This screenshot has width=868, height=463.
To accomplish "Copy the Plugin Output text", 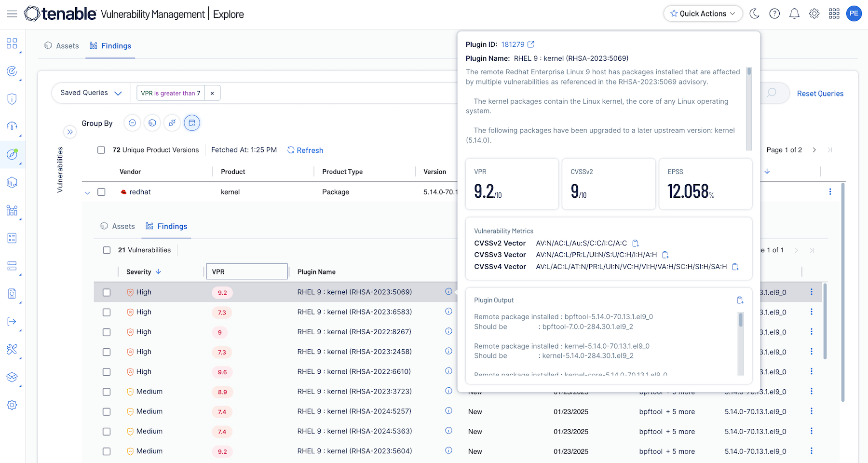I will 740,300.
